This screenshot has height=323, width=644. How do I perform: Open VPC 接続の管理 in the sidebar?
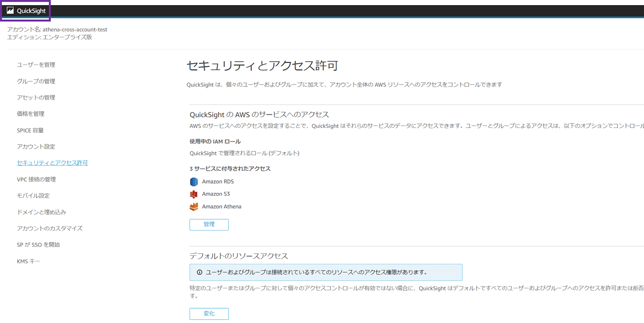(36, 179)
